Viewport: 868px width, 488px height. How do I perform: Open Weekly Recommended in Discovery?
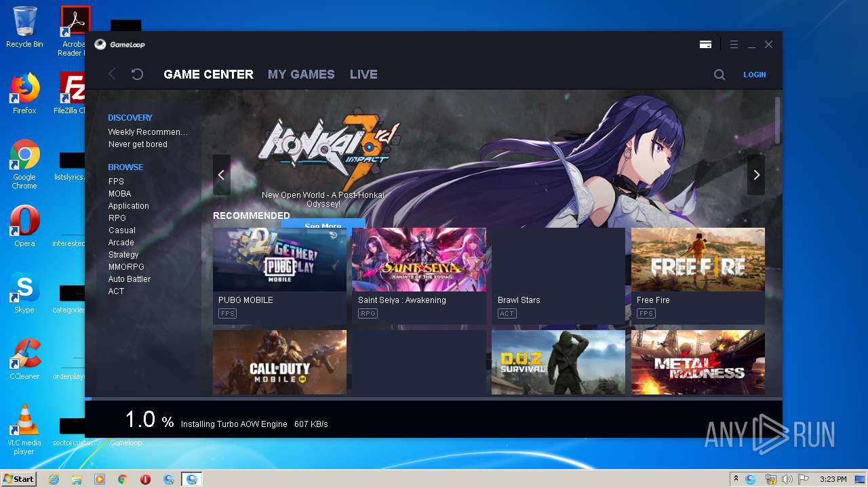148,132
